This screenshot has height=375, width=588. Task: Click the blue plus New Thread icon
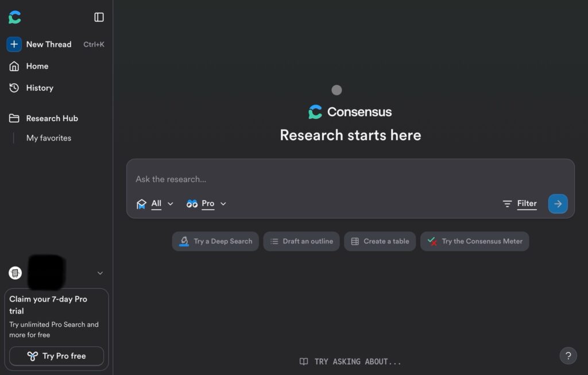coord(14,44)
